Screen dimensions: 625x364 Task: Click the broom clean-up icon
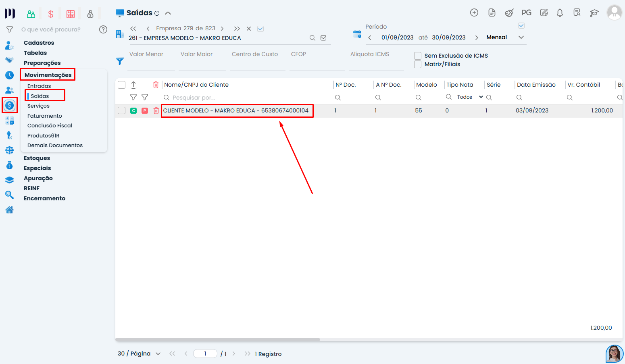[509, 12]
